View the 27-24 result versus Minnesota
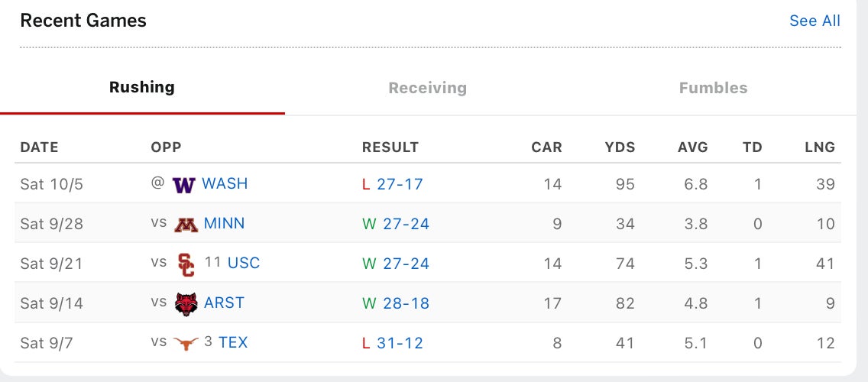 tap(403, 224)
